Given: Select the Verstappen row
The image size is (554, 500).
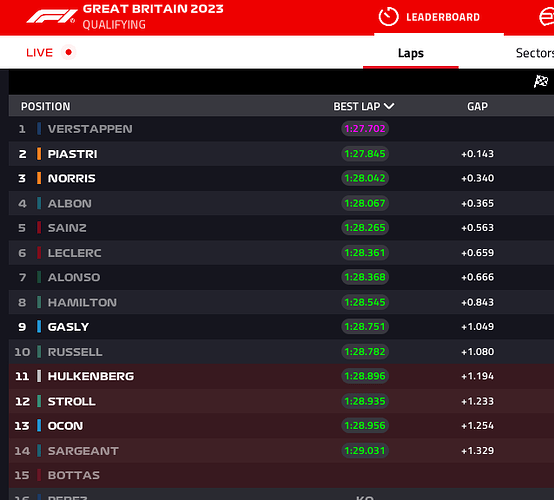Looking at the screenshot, I should (281, 129).
